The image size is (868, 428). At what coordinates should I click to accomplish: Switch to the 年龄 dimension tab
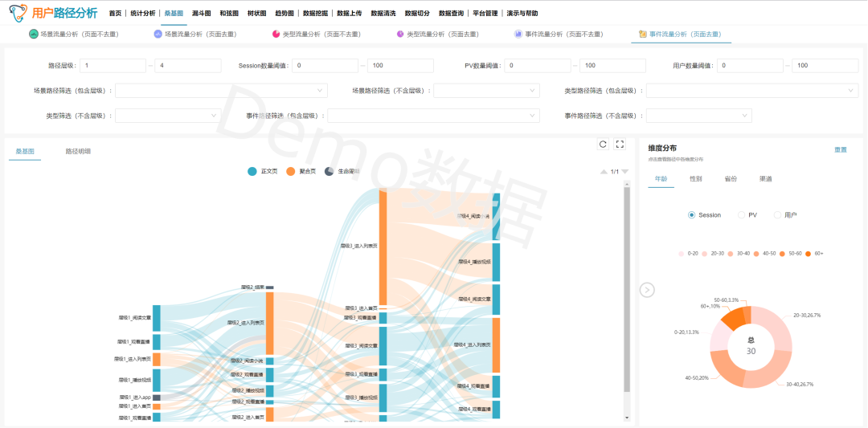(x=661, y=178)
